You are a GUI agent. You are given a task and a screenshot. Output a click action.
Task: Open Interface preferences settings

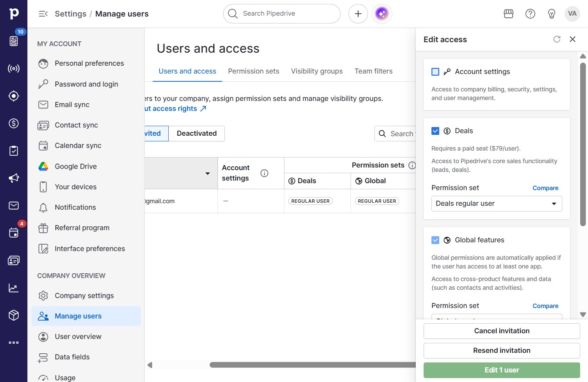tap(86, 249)
